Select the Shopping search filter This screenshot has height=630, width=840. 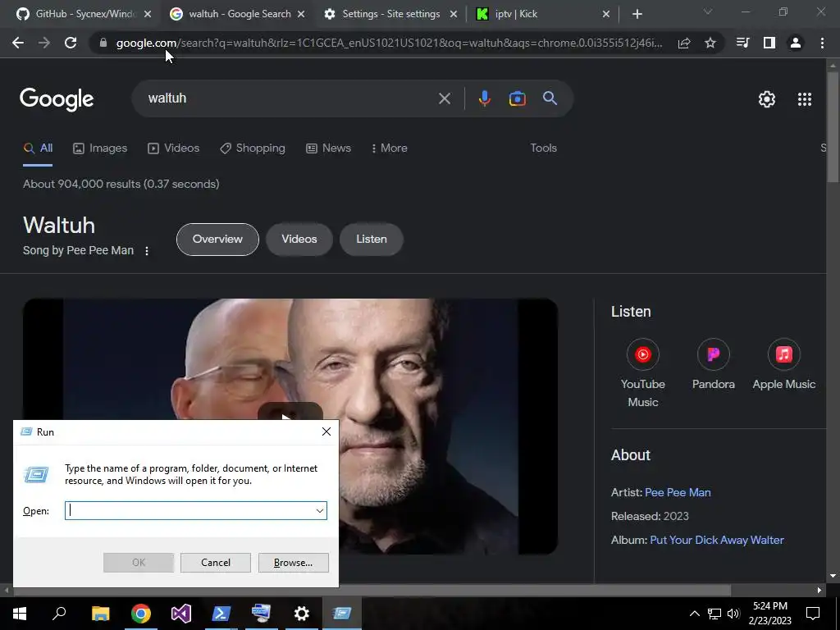tap(253, 148)
